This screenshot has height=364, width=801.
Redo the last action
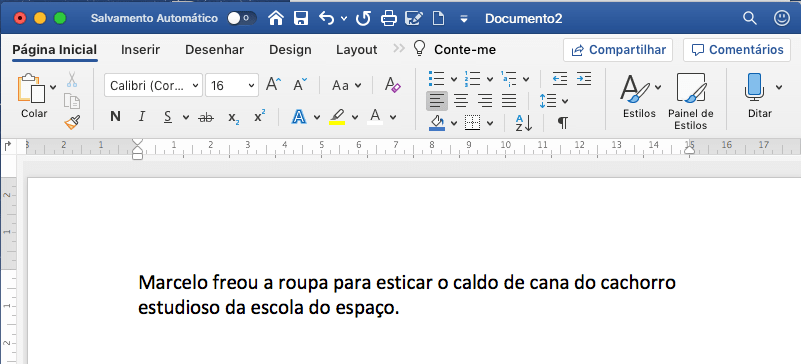[363, 19]
